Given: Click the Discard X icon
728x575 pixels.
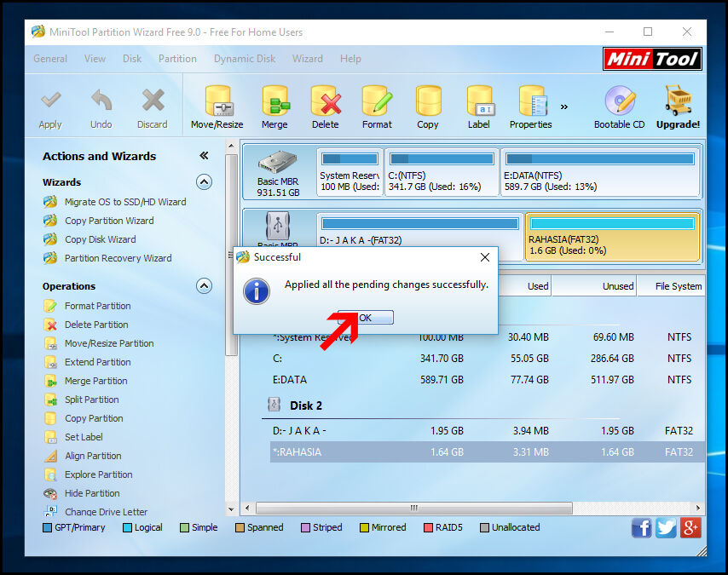Looking at the screenshot, I should pyautogui.click(x=153, y=100).
